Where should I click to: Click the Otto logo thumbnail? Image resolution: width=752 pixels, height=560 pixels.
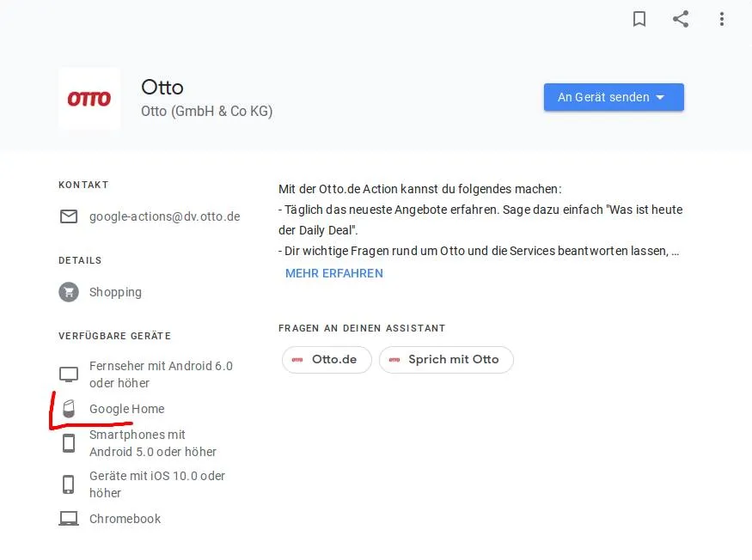click(89, 99)
